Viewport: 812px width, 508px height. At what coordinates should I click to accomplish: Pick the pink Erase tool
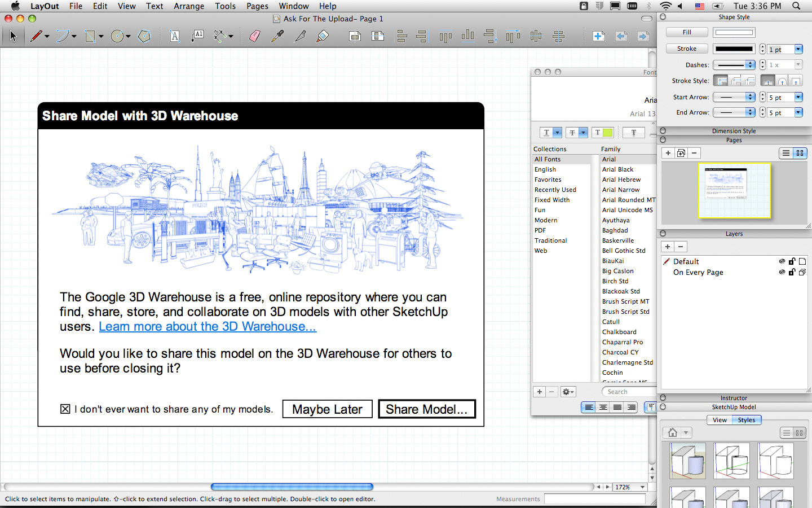255,36
